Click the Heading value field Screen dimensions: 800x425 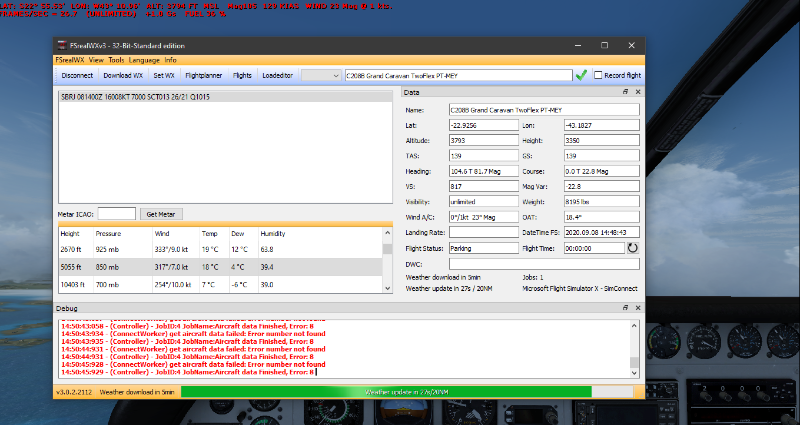(x=484, y=171)
